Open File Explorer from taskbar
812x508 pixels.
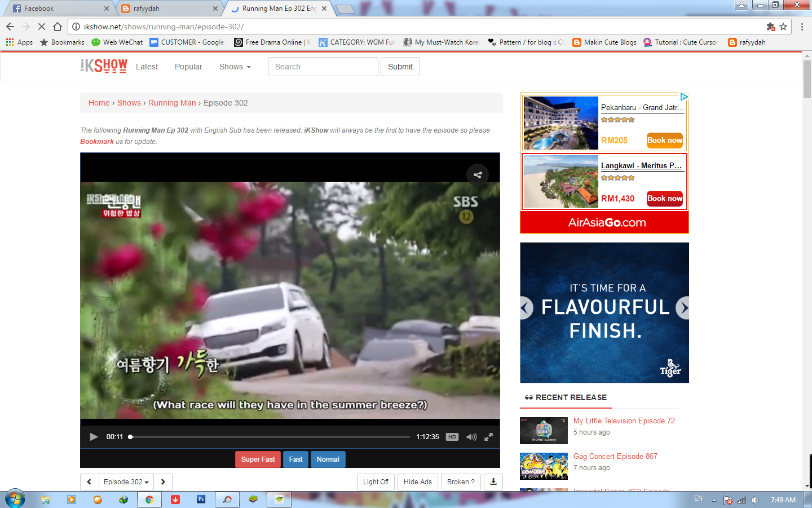click(46, 500)
